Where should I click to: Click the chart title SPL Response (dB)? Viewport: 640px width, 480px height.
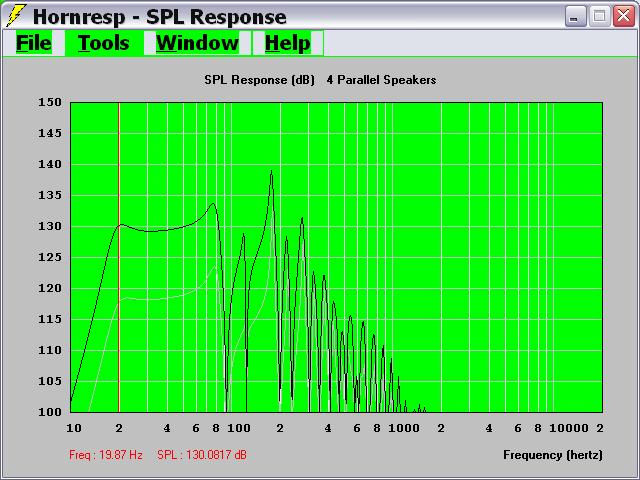[x=260, y=80]
